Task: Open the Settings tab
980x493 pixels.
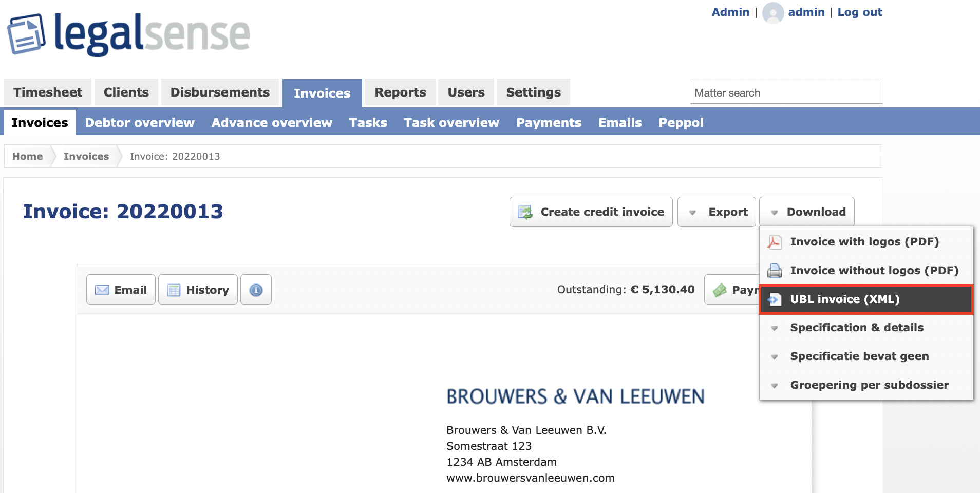Action: pos(533,92)
